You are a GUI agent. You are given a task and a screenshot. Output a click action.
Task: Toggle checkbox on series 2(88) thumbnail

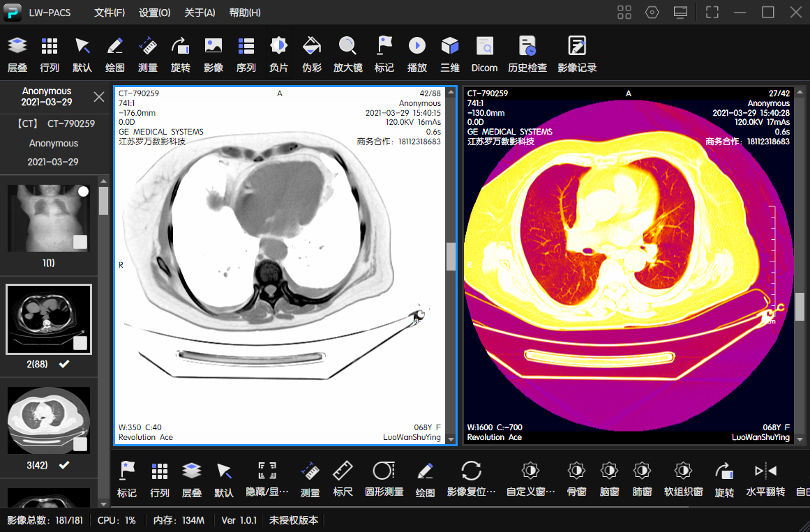(x=80, y=343)
